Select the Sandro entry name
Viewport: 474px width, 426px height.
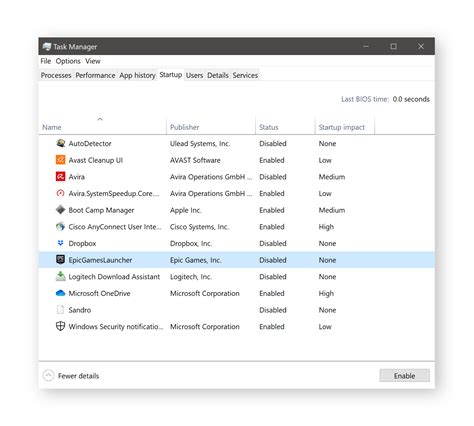80,310
